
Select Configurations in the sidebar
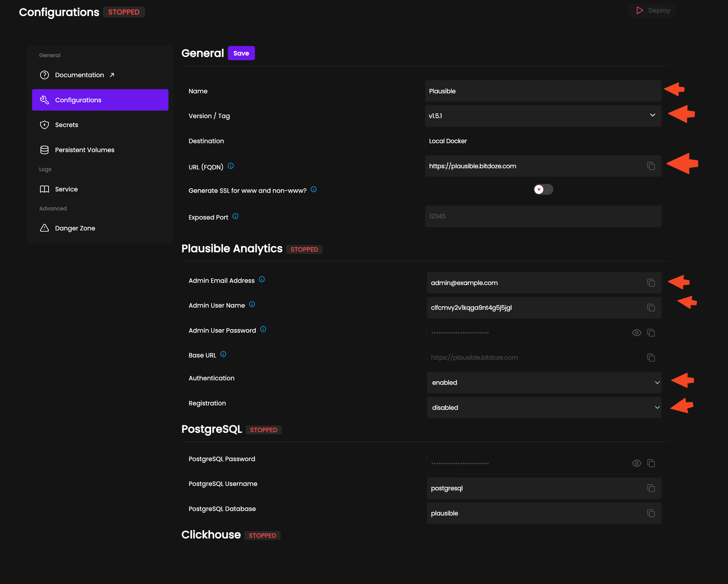coord(78,100)
